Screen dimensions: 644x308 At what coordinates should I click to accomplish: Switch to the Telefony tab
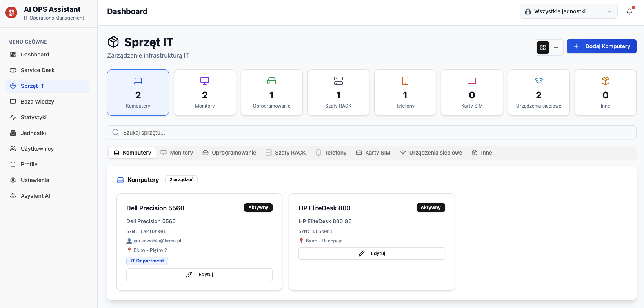coord(331,153)
